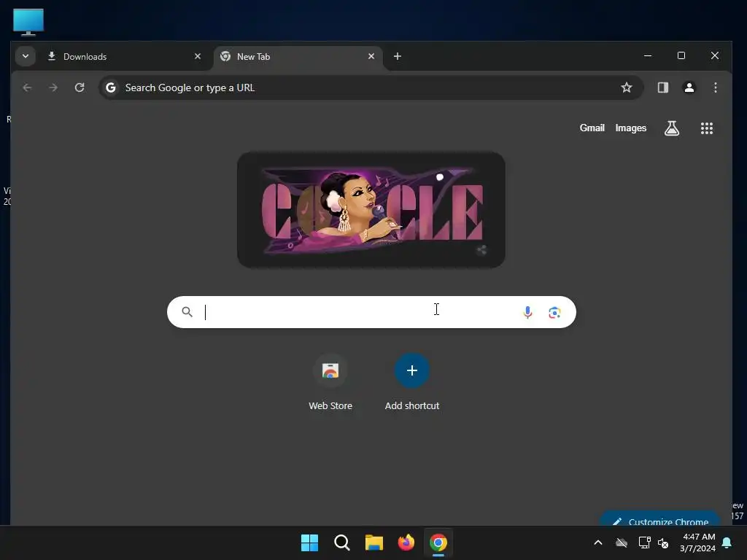Click the Google icon in address bar
747x560 pixels.
(x=111, y=87)
